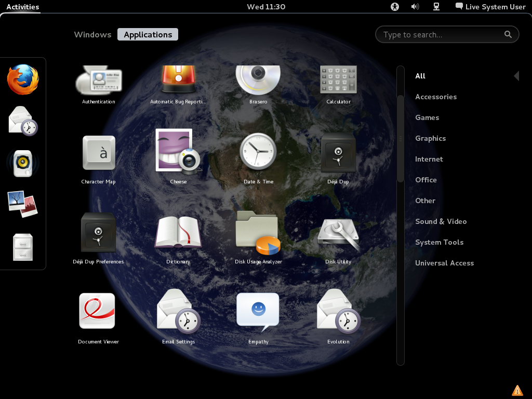Open the network status icon in top bar
The width and height of the screenshot is (532, 399).
tap(436, 6)
